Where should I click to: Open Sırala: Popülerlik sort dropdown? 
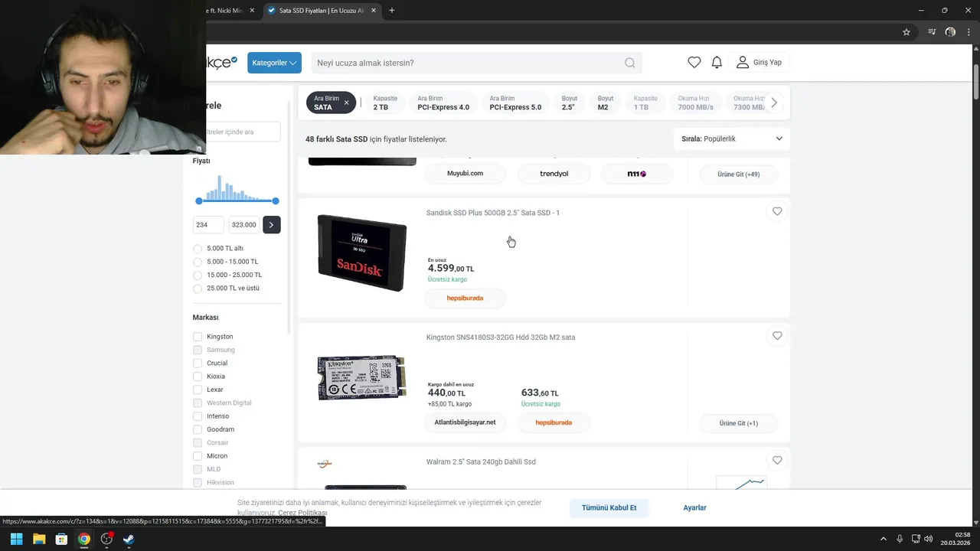pyautogui.click(x=732, y=139)
